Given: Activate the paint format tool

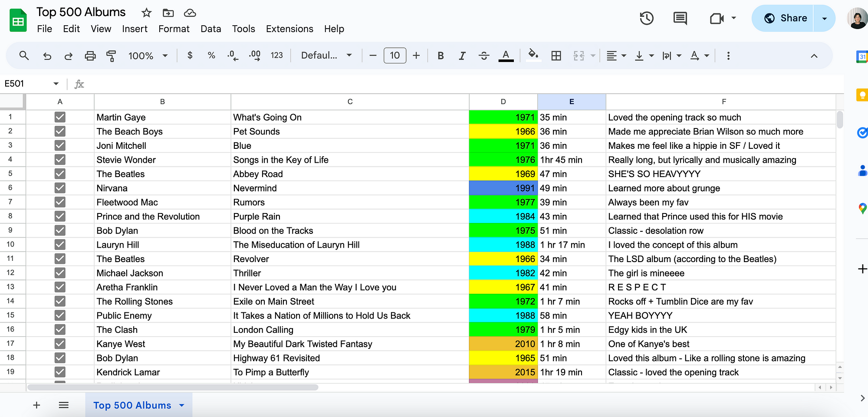Looking at the screenshot, I should click(111, 56).
